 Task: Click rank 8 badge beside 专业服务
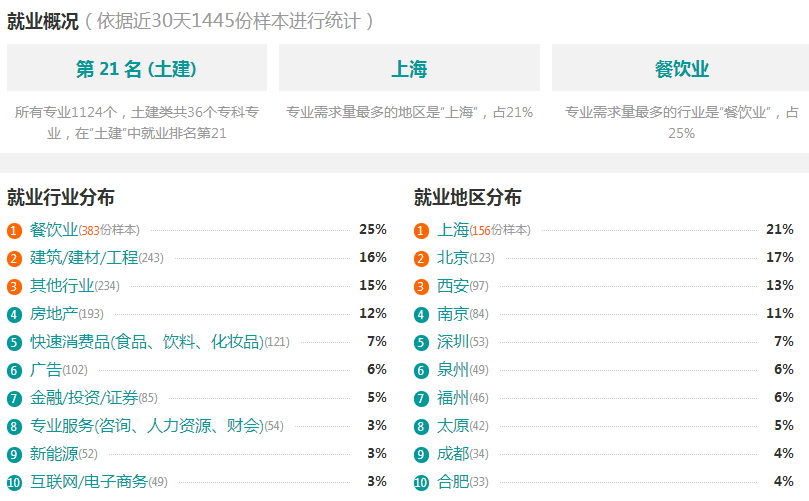[x=14, y=426]
